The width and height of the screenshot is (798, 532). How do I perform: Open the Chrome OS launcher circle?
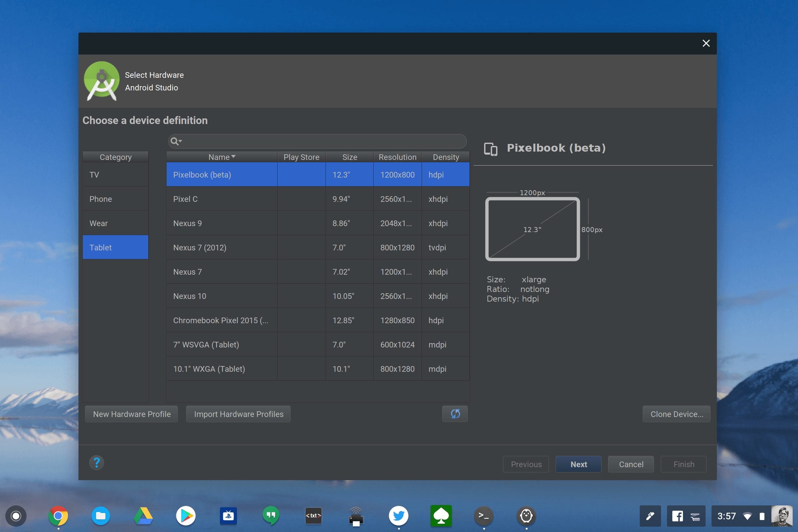click(16, 516)
